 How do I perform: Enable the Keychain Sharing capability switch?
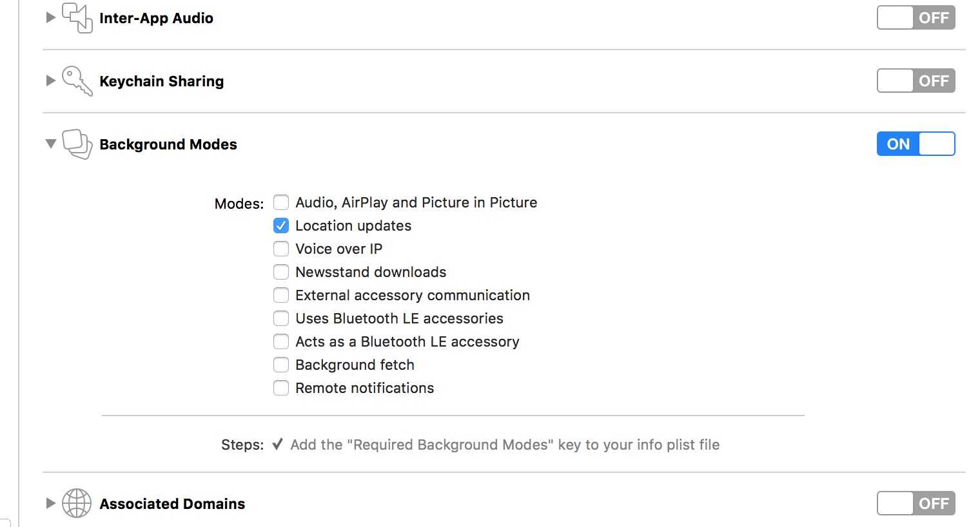coord(916,81)
